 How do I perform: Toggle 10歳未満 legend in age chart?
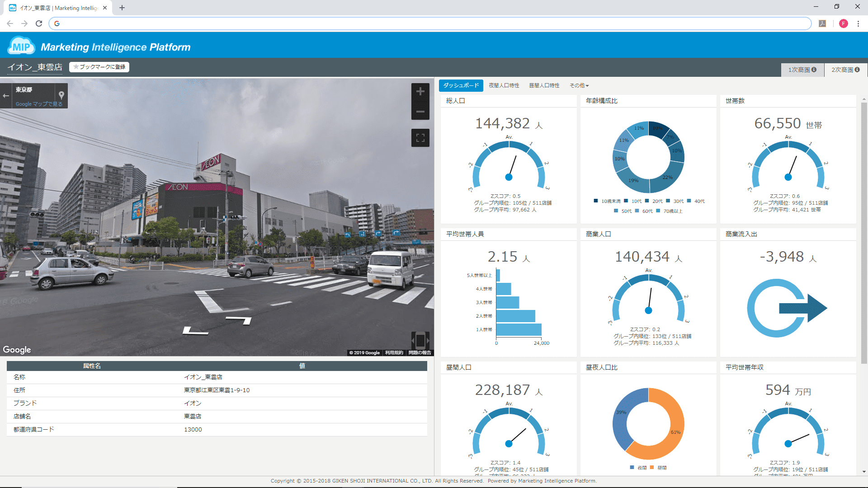pyautogui.click(x=607, y=201)
